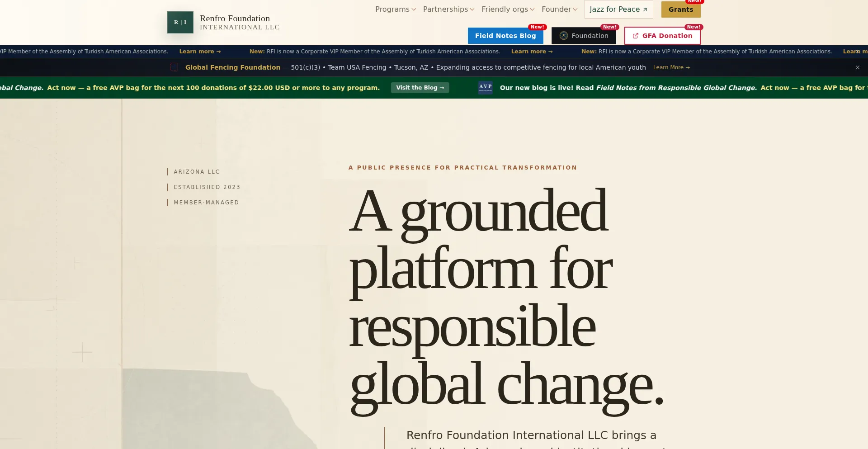The image size is (868, 449).
Task: Click the R|I square logo icon
Action: pos(180,22)
